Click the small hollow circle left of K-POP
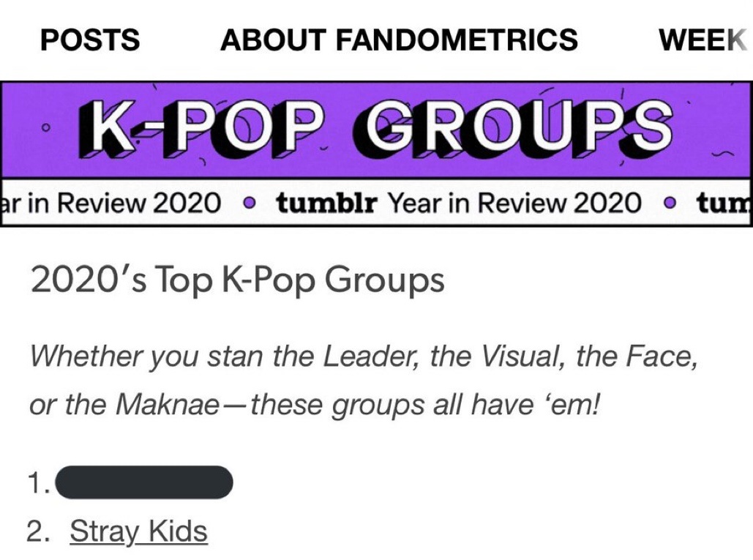Screen dimensions: 753x560 coord(45,128)
